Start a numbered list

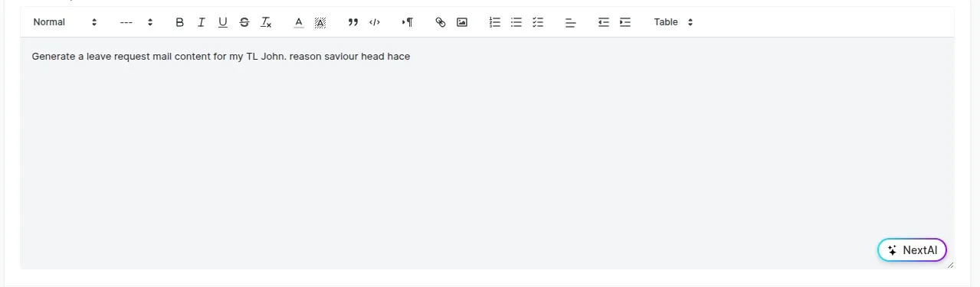pyautogui.click(x=495, y=22)
